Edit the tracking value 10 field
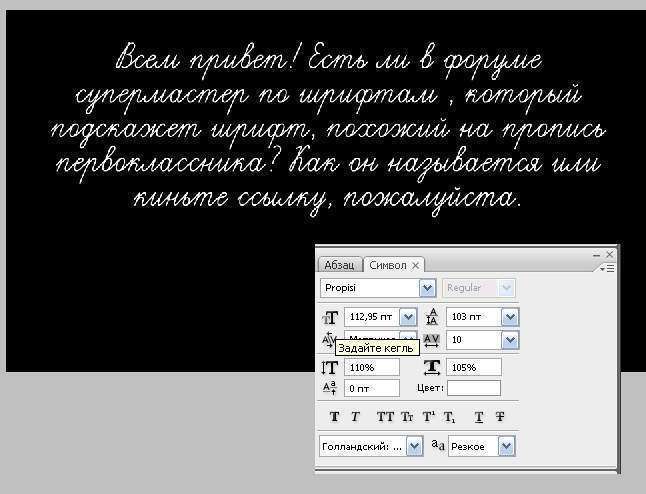646x494 pixels. [x=474, y=340]
